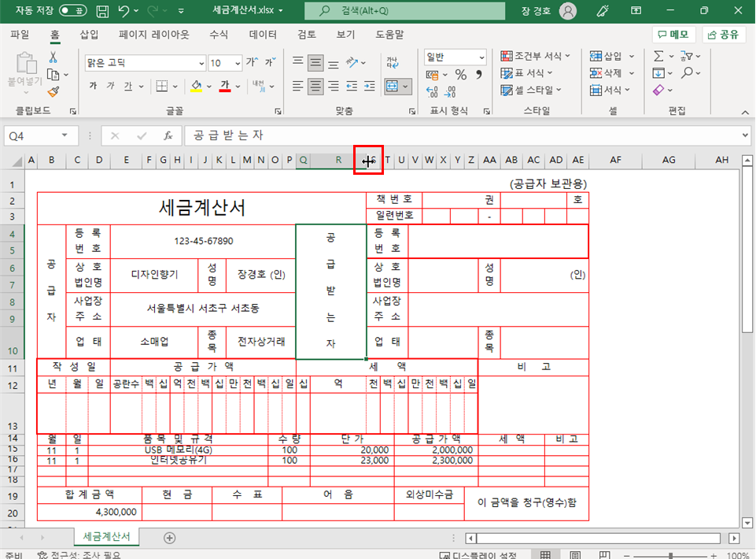Apply percent style number format

(461, 74)
